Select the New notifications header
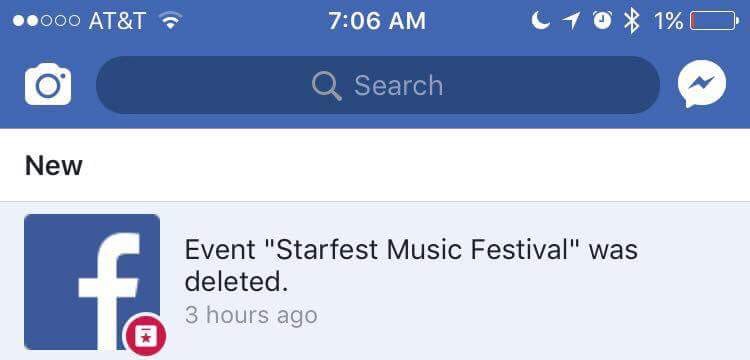Image resolution: width=750 pixels, height=360 pixels. pyautogui.click(x=54, y=165)
